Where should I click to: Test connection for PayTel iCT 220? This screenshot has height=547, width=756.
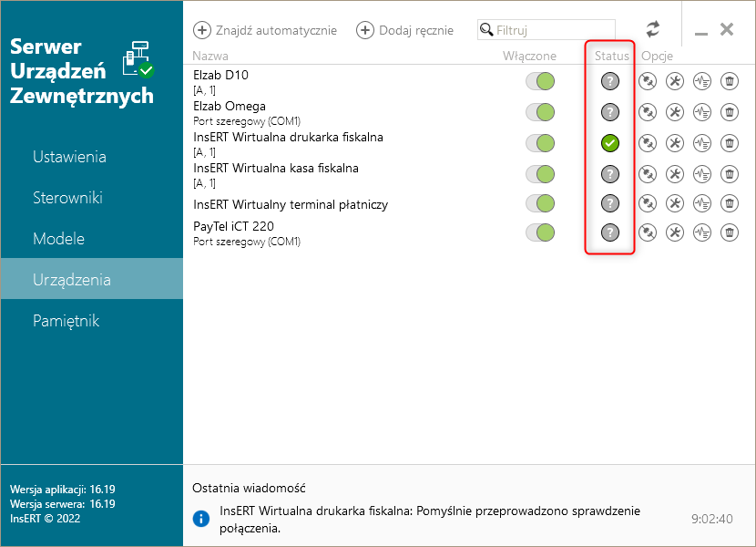pos(648,232)
